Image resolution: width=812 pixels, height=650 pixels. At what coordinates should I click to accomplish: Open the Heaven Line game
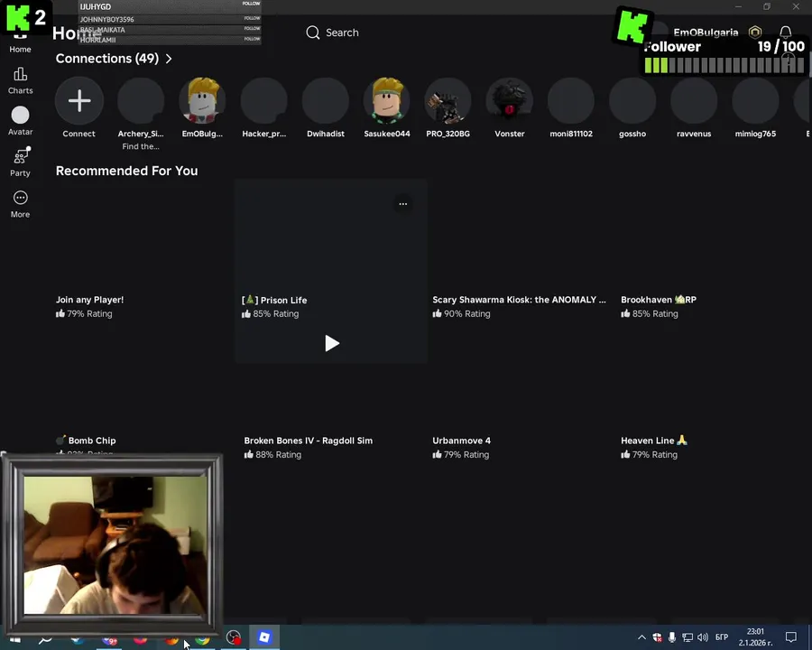coord(654,441)
